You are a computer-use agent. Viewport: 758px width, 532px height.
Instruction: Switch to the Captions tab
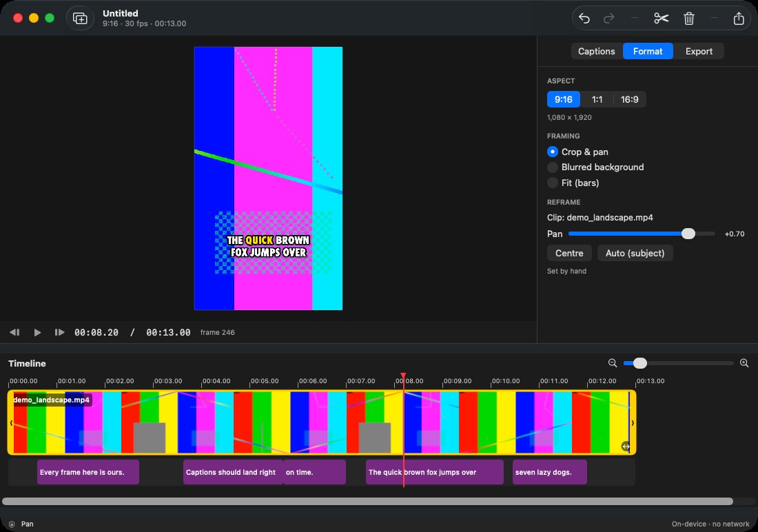(597, 51)
